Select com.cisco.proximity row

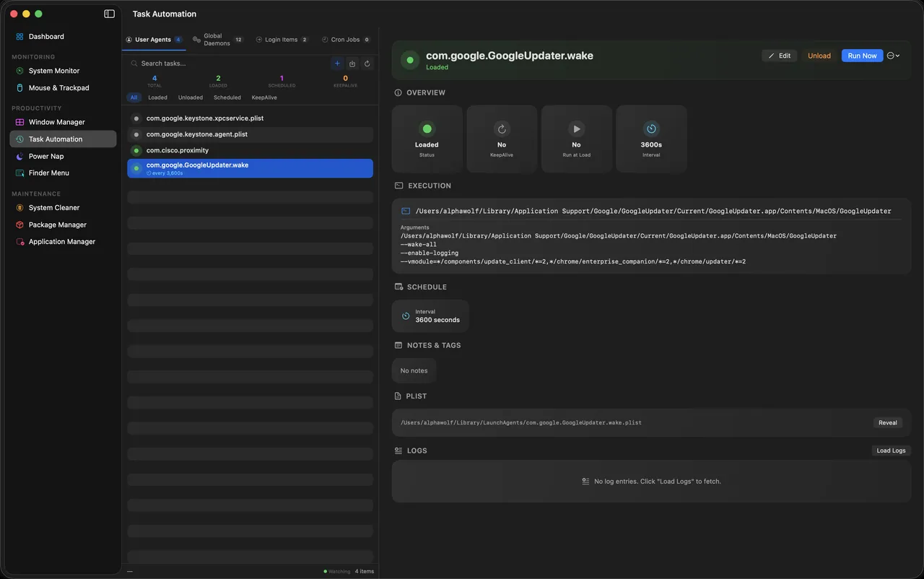250,150
